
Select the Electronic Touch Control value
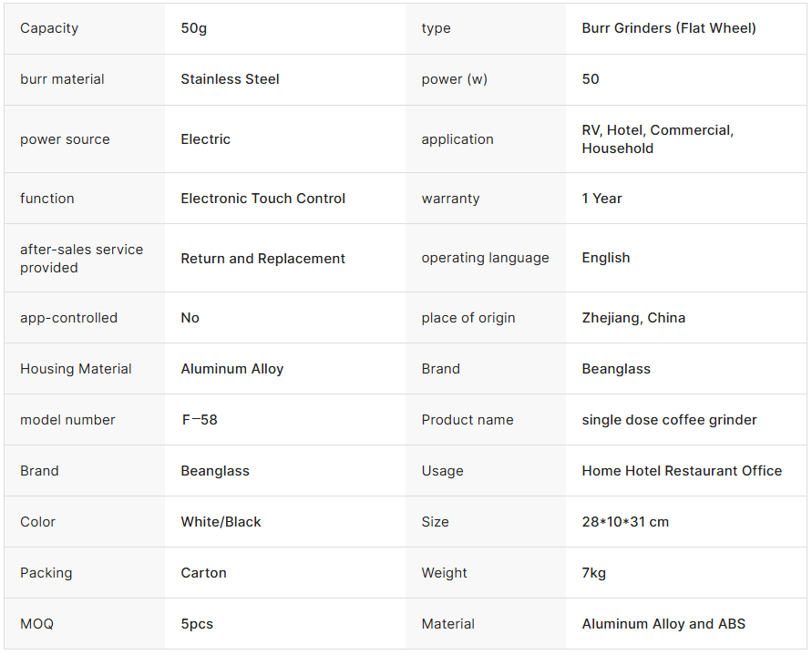pyautogui.click(x=262, y=199)
